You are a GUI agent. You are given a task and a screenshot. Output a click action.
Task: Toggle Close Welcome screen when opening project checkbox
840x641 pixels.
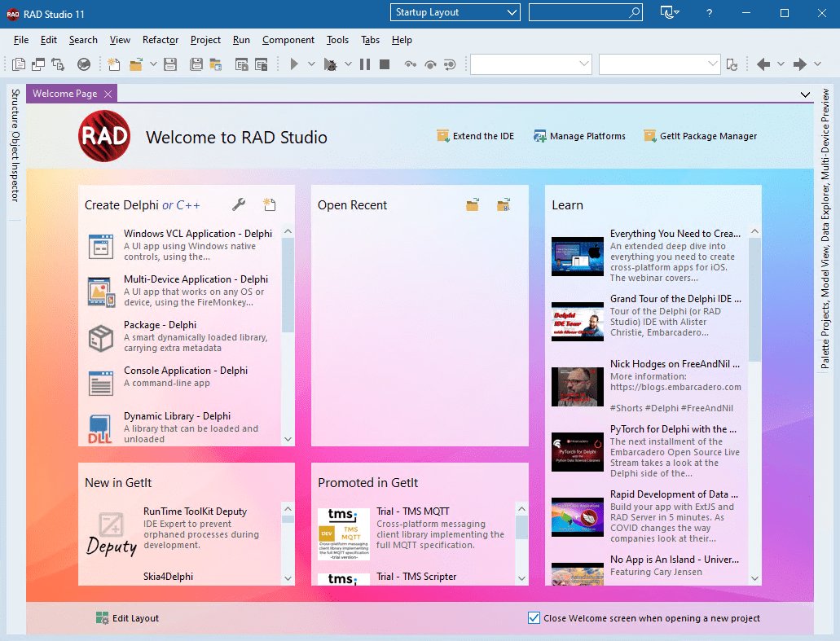(x=534, y=618)
